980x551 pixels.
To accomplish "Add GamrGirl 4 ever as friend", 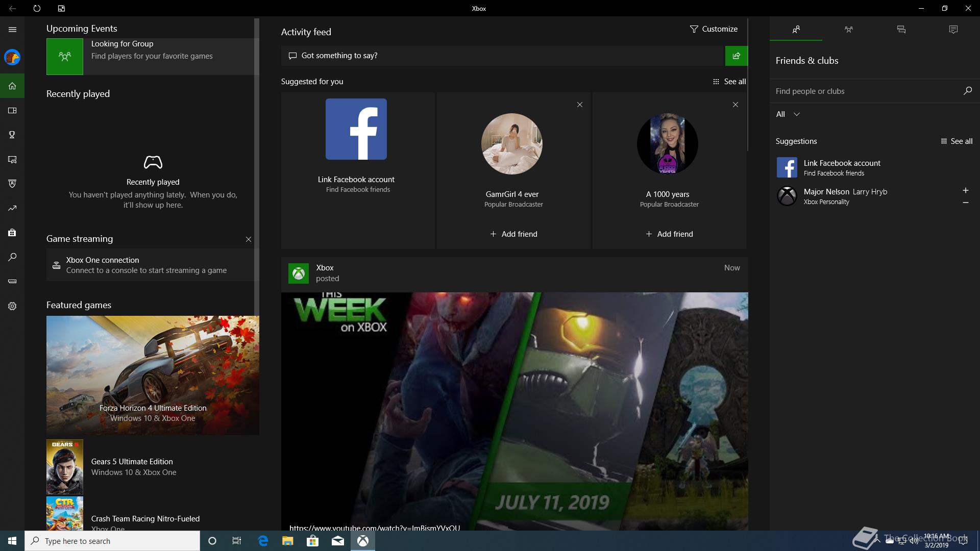I will point(513,234).
